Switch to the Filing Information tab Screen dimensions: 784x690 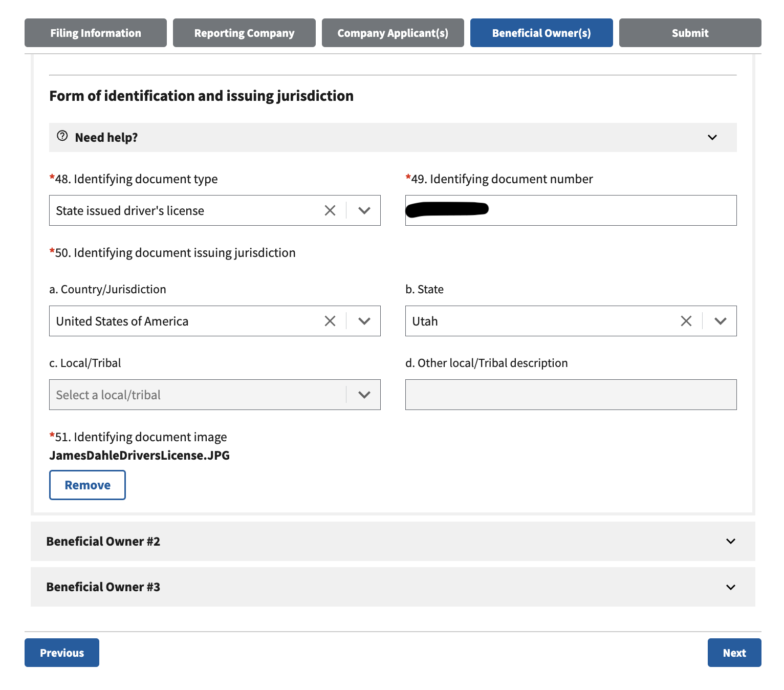(x=96, y=33)
